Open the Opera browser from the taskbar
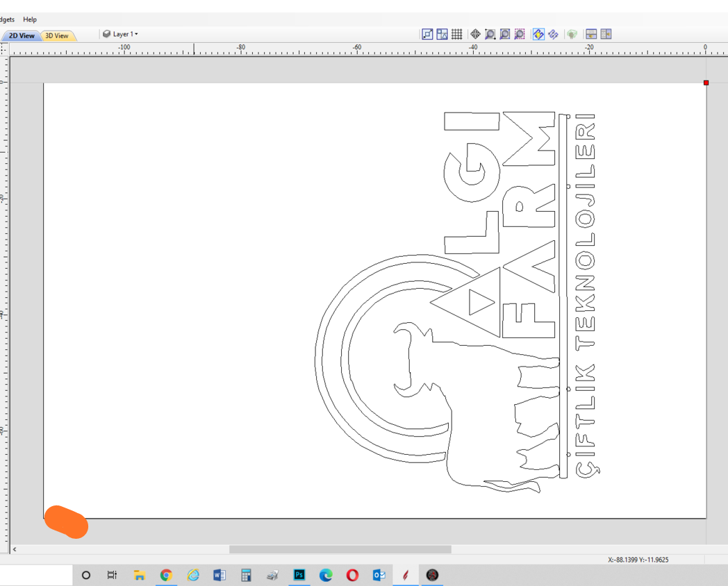Viewport: 728px width, 586px height. (x=352, y=576)
